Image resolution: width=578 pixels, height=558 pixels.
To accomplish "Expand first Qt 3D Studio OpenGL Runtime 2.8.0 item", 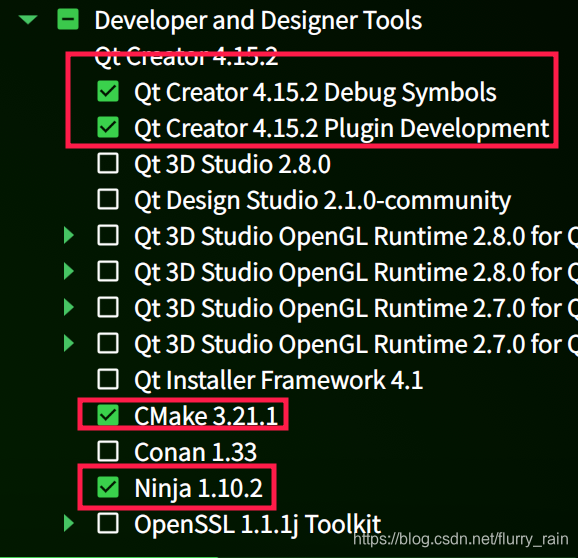I will click(x=69, y=235).
